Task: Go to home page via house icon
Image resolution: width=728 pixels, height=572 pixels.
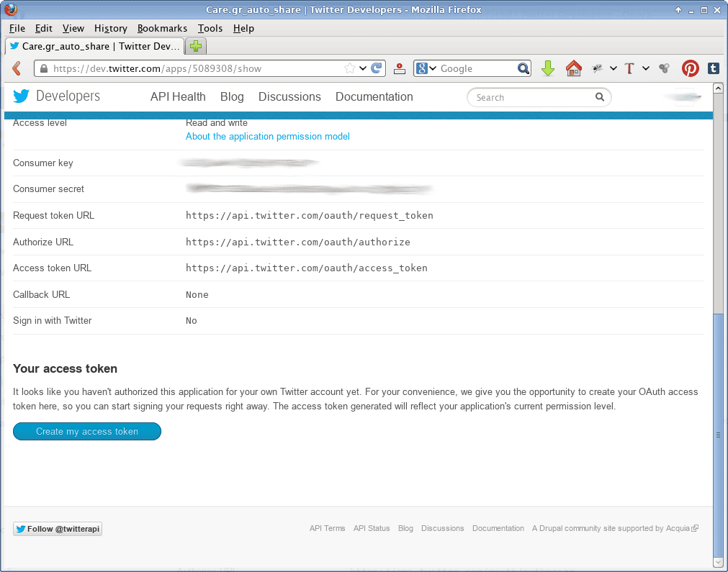Action: point(574,68)
